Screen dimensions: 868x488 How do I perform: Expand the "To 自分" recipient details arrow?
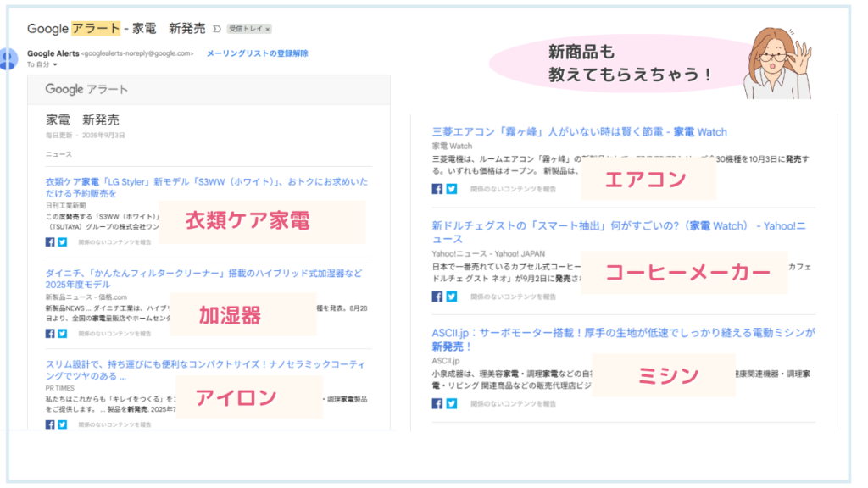pyautogui.click(x=55, y=64)
